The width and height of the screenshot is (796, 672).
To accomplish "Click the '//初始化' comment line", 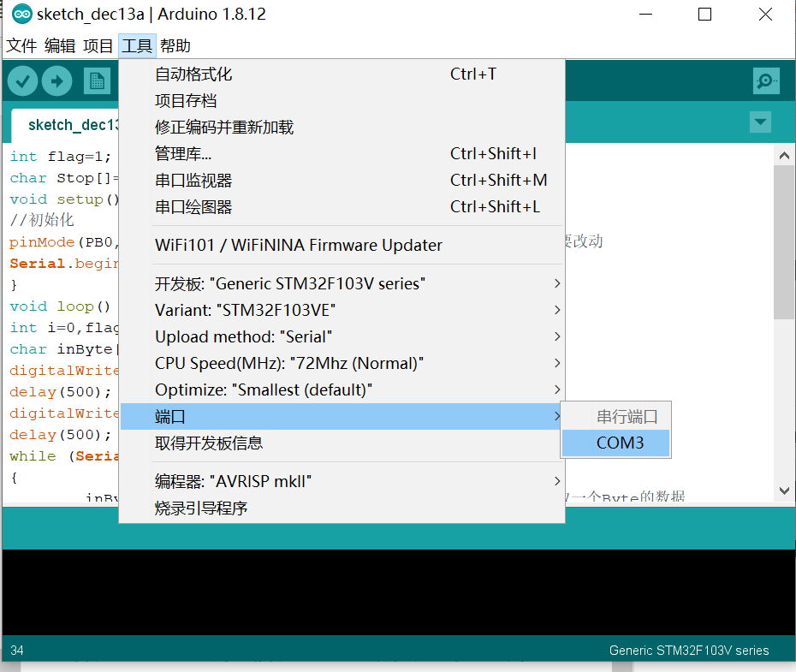I will point(42,220).
